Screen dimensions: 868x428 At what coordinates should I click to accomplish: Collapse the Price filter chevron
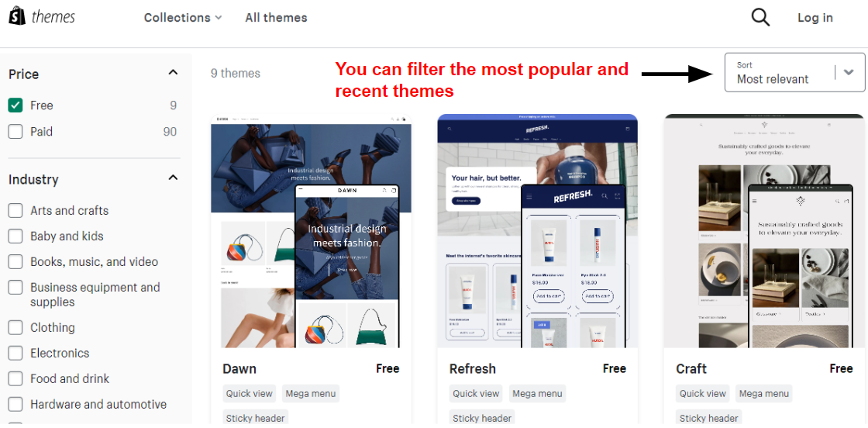click(174, 73)
